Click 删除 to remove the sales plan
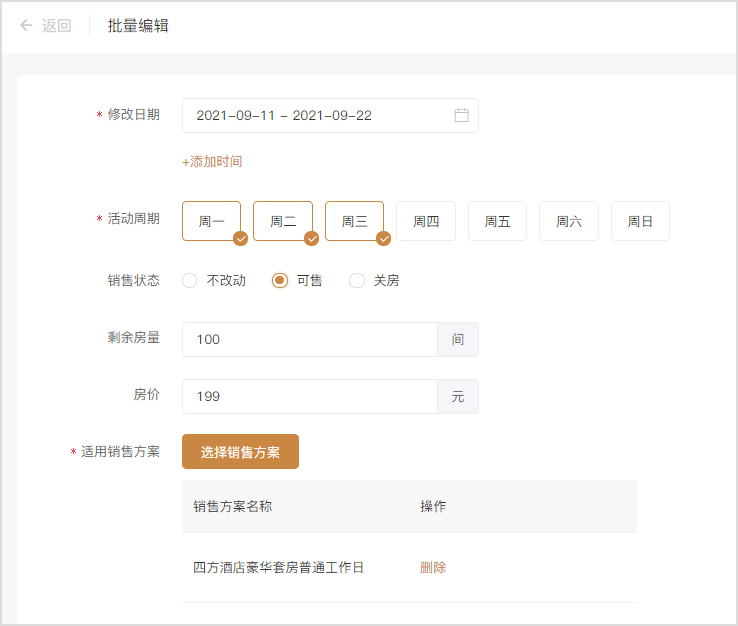This screenshot has height=626, width=738. tap(433, 568)
